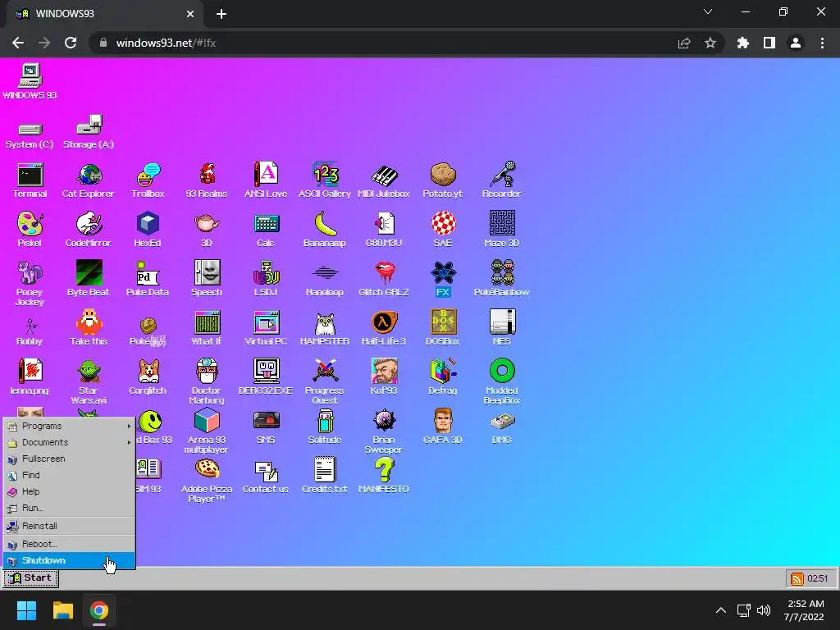Open the CodeMirror icon
Viewport: 840px width, 630px height.
[89, 230]
